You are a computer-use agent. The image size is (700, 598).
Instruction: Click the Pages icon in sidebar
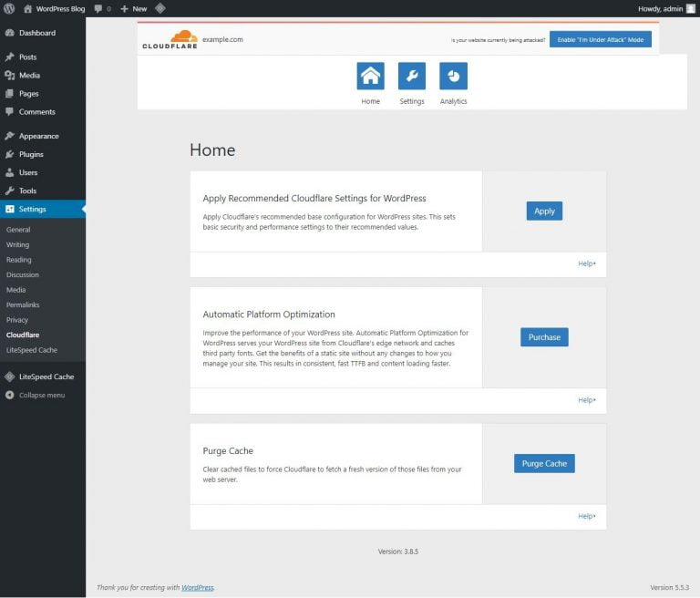pyautogui.click(x=9, y=94)
